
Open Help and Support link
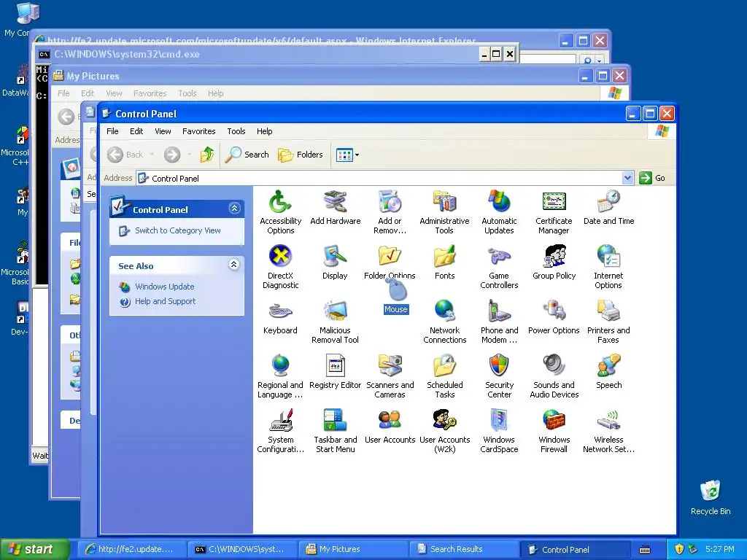pos(165,301)
